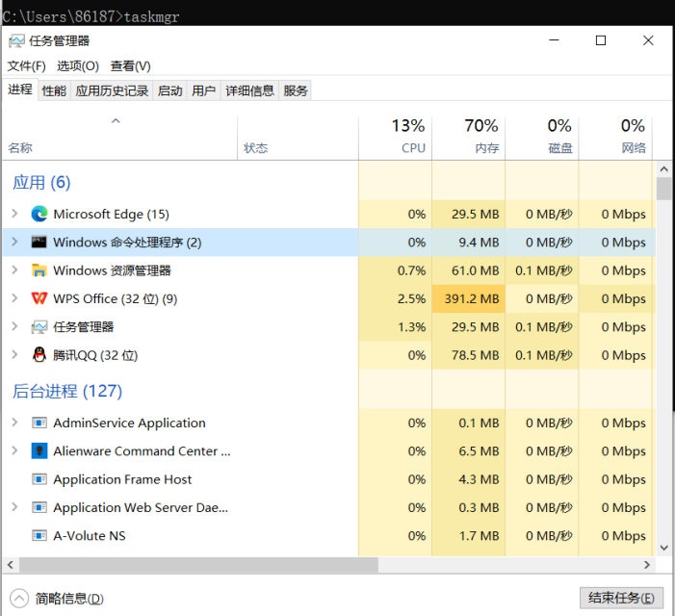Screen dimensions: 675x616
Task: Click the 6.5 MB memory value
Action: pos(479,450)
